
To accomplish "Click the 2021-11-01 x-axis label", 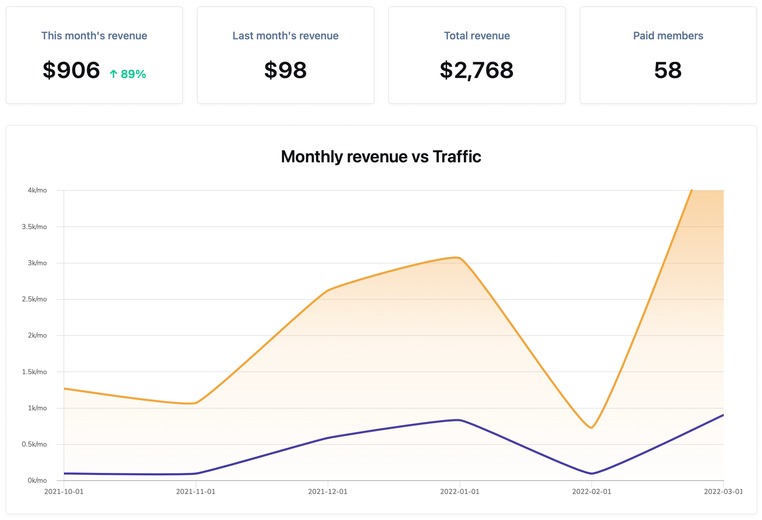I will click(x=195, y=491).
